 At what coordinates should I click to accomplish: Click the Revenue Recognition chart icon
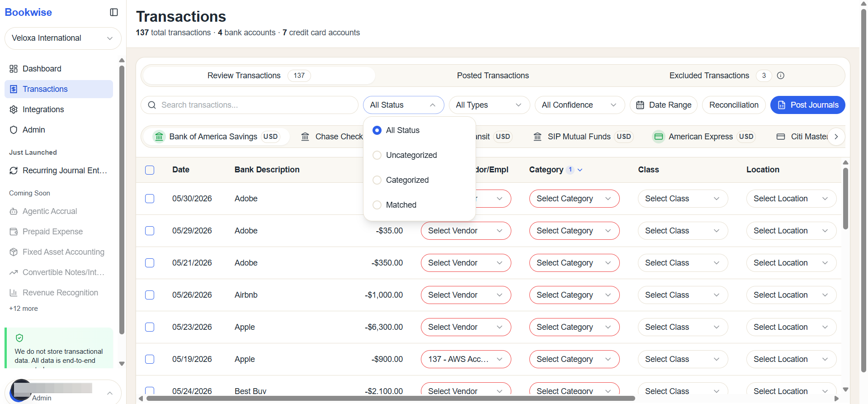pos(14,293)
